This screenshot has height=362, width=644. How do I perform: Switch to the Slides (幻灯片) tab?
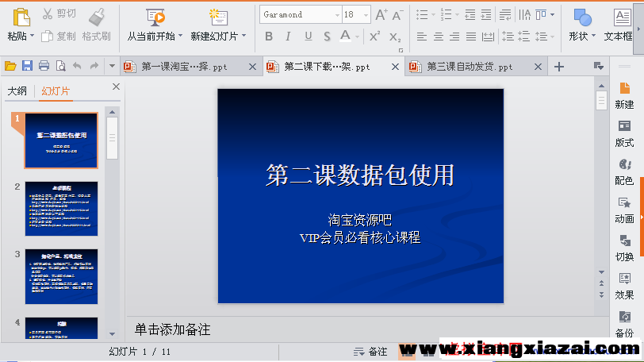coord(56,91)
